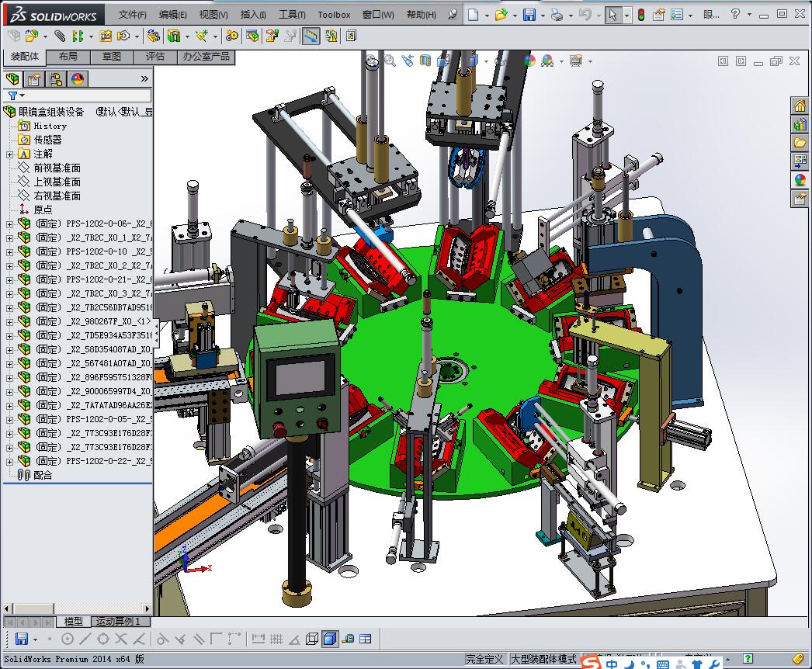Image resolution: width=812 pixels, height=669 pixels.
Task: Click the Rebuild traffic light icon
Action: pos(640,15)
